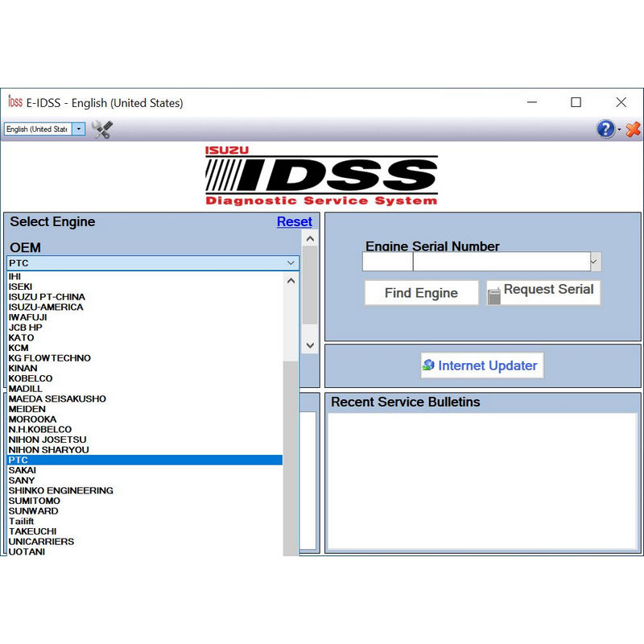
Task: Minimize the E-IDSS window
Action: [x=532, y=102]
